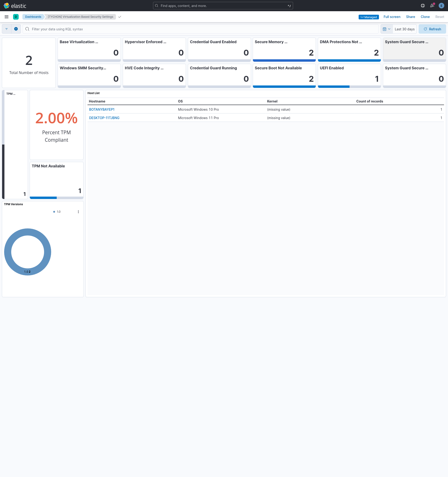Add a filter with plus icon

[16, 29]
